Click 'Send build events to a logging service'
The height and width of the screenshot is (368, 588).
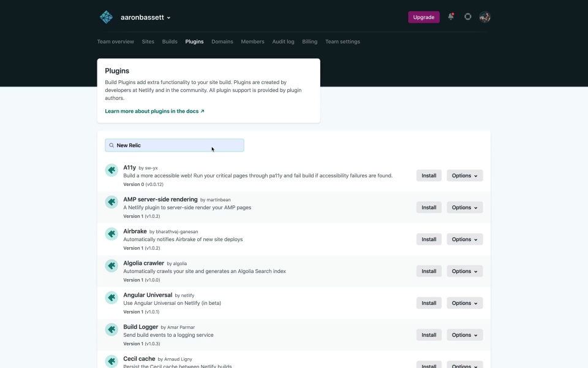(x=168, y=335)
